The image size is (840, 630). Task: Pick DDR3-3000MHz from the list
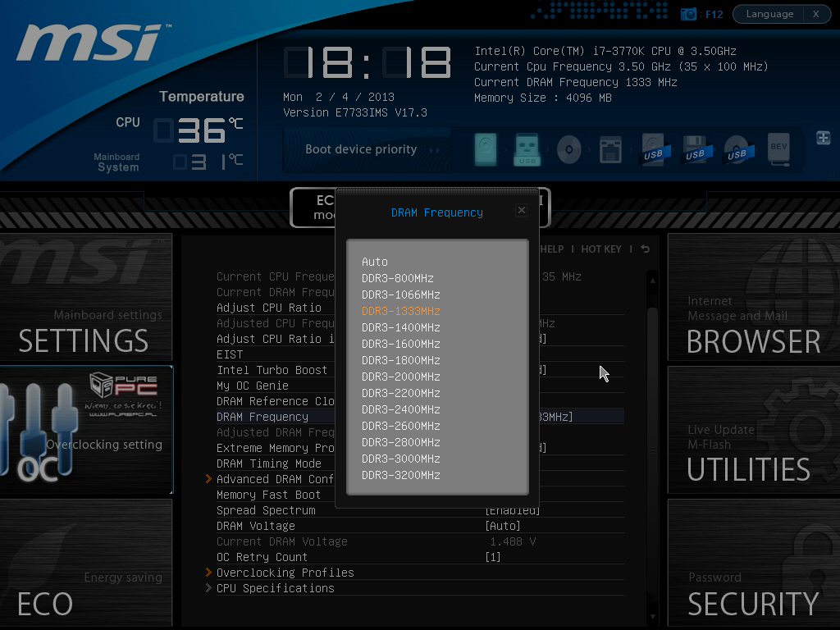click(x=400, y=459)
